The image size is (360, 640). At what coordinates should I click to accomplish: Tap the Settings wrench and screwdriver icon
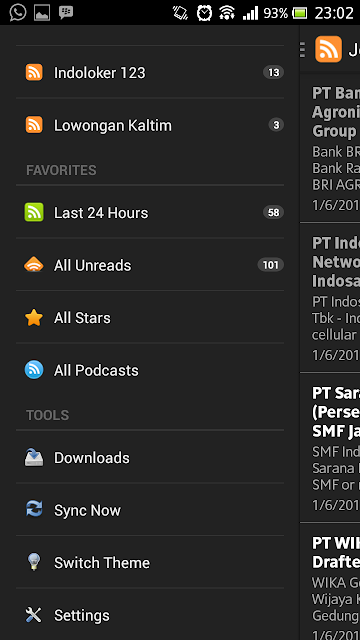(34, 615)
